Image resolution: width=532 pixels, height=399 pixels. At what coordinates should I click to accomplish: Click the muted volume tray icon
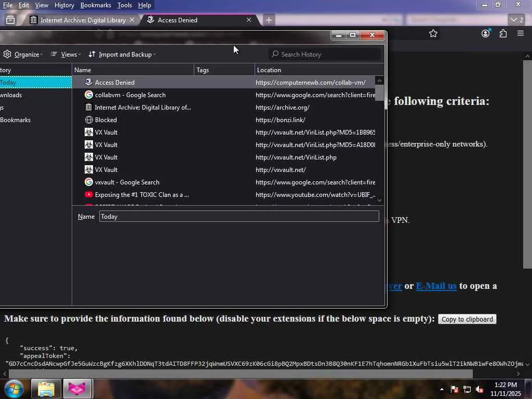click(480, 389)
